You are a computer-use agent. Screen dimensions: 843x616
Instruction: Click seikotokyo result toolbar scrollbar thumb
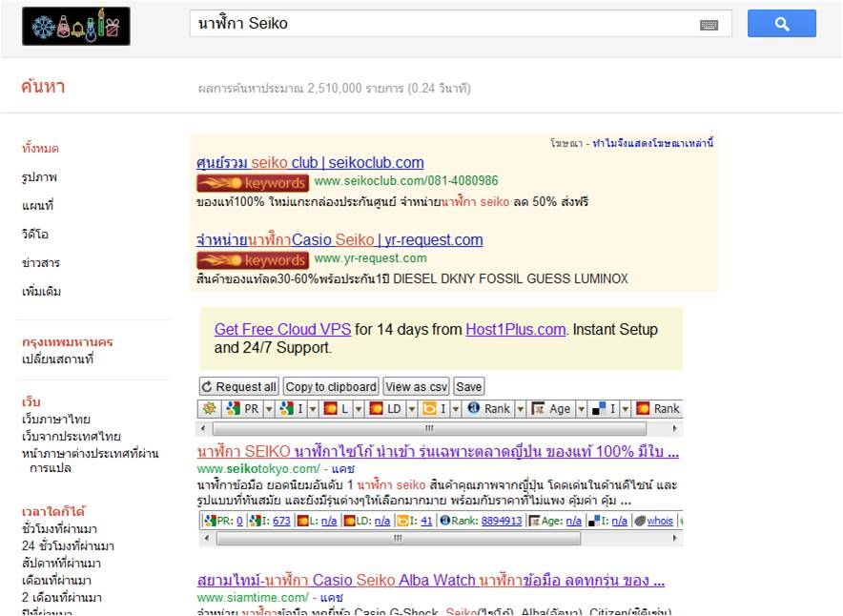pyautogui.click(x=398, y=538)
